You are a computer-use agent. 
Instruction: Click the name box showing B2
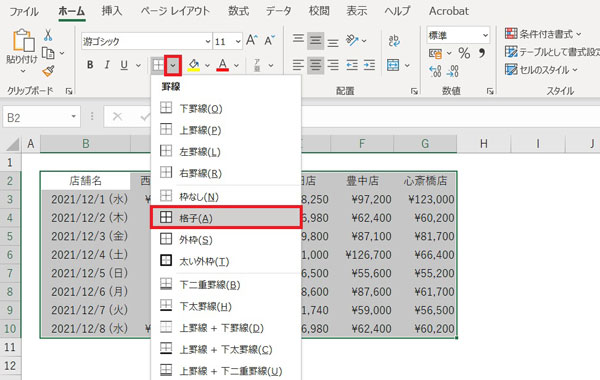(x=41, y=117)
